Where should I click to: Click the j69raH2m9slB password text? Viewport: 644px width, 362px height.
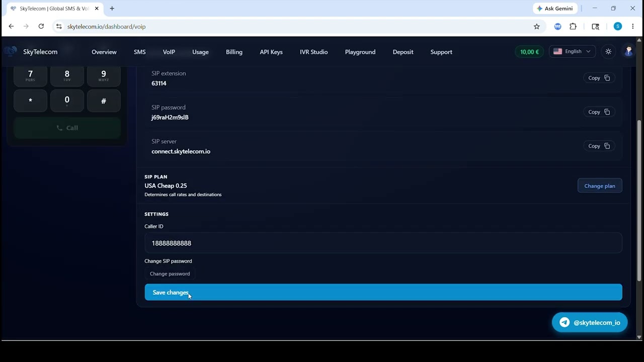point(170,117)
